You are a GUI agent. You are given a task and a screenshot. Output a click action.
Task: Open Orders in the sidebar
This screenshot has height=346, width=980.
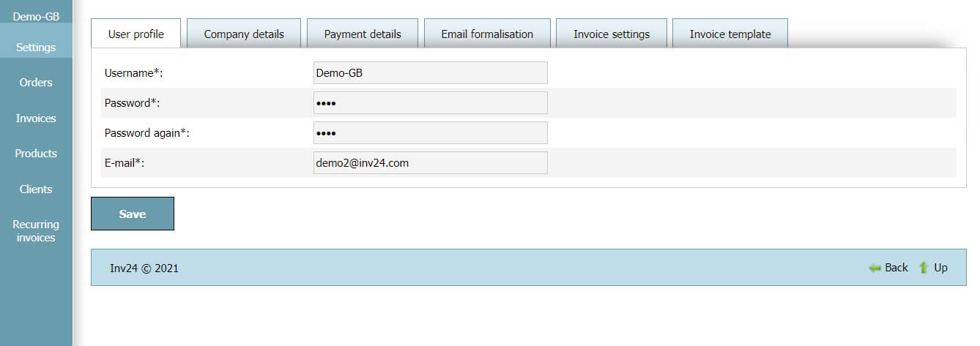coord(36,83)
